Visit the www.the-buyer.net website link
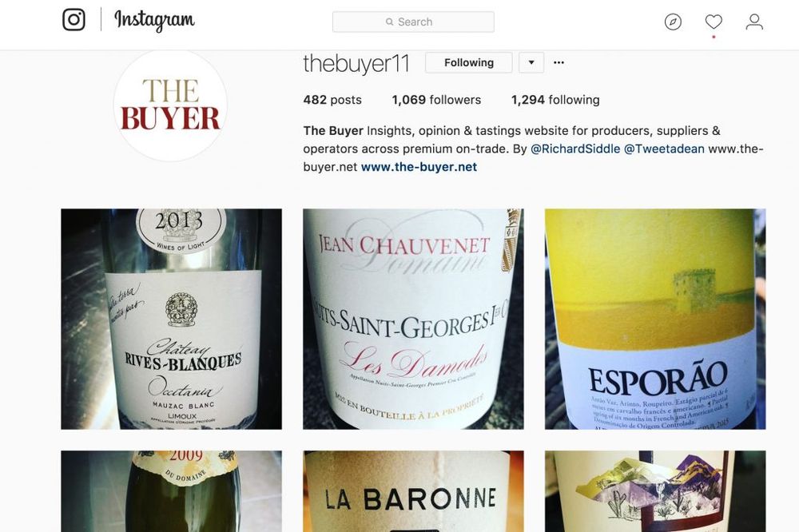 pyautogui.click(x=419, y=167)
